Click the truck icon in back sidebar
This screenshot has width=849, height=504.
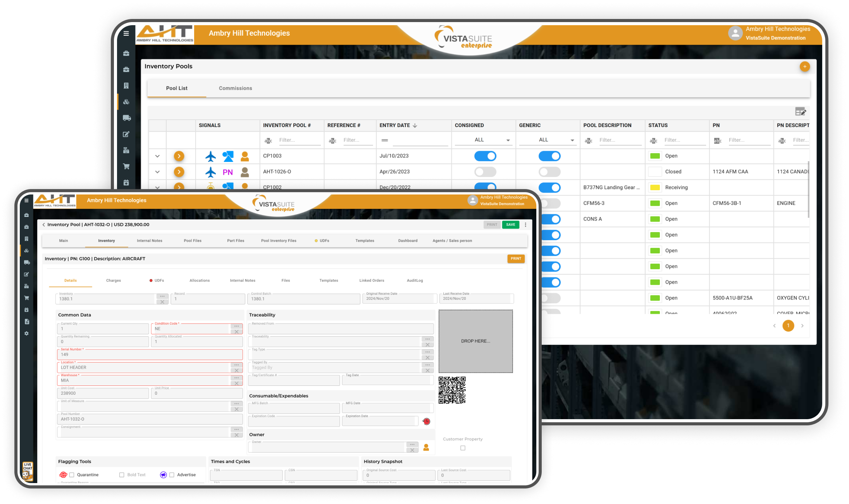pyautogui.click(x=126, y=118)
